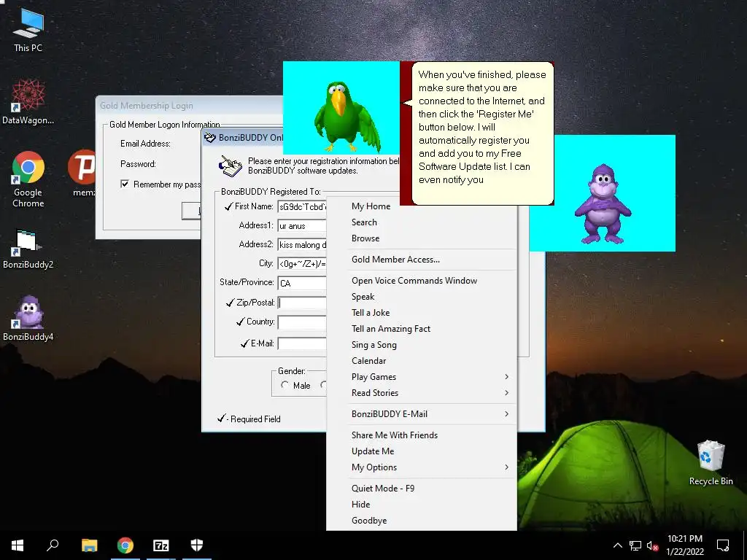
Task: Launch Google Chrome from the desktop
Action: click(28, 179)
